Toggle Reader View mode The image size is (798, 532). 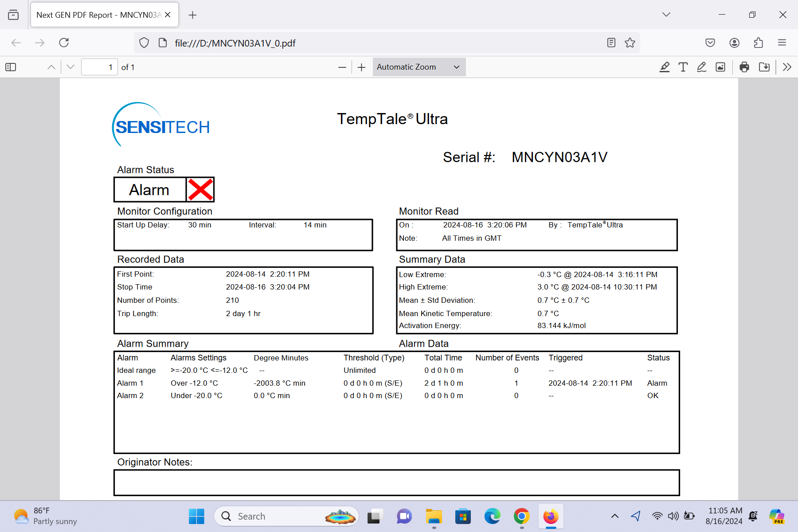click(x=611, y=43)
